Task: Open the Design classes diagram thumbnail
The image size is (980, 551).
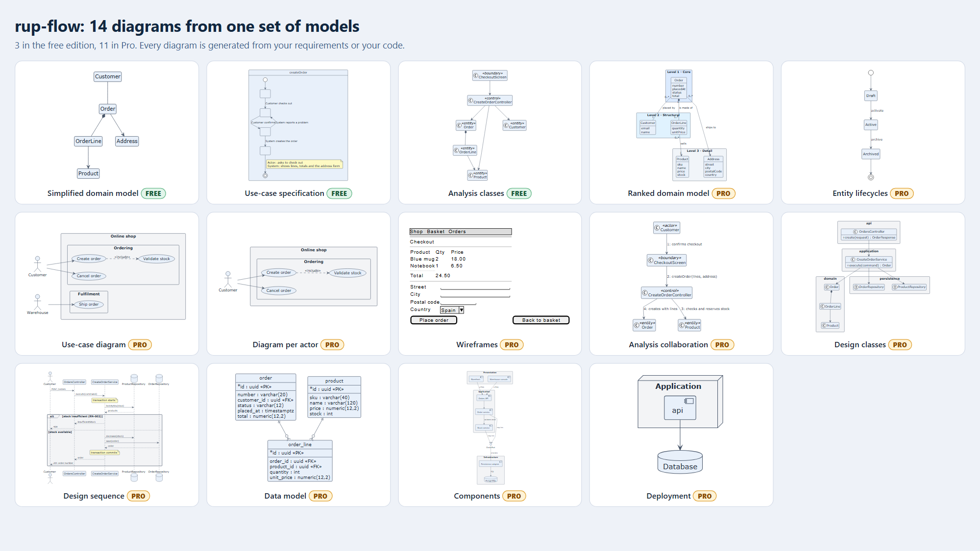Action: click(x=873, y=276)
